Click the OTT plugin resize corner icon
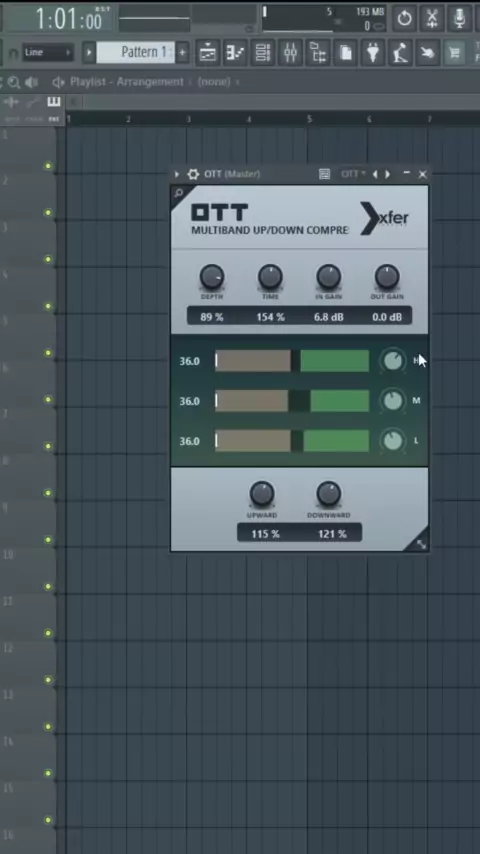This screenshot has width=480, height=854. 421,544
